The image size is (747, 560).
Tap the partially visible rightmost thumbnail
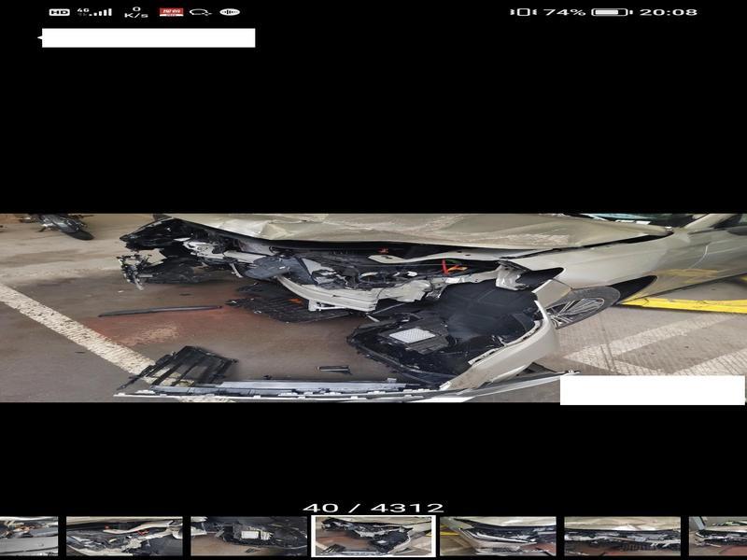[718, 537]
